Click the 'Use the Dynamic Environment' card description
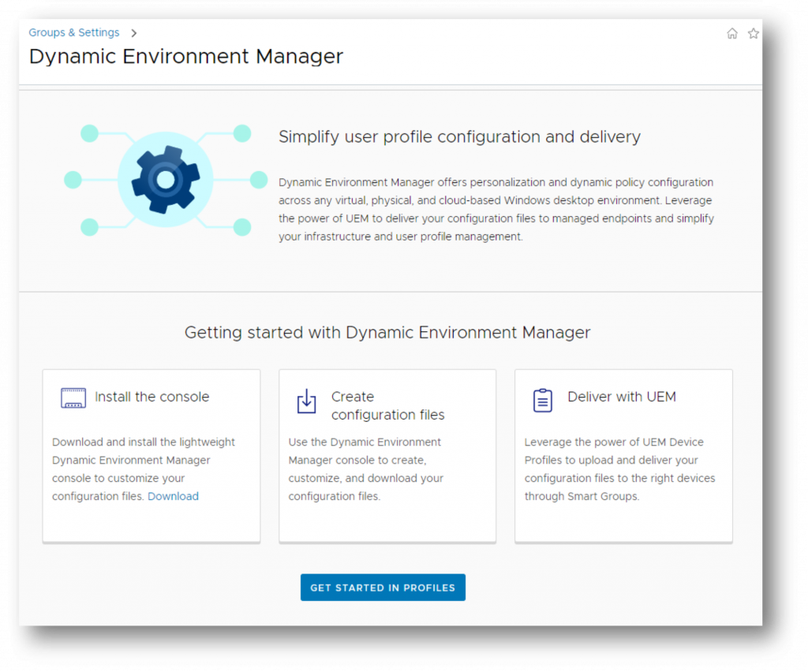 coord(366,469)
